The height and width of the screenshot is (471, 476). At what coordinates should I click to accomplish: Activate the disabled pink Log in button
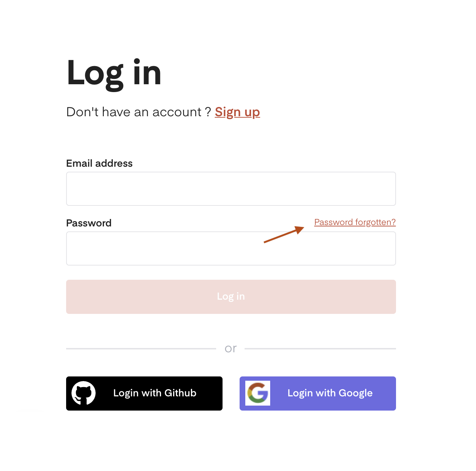click(231, 296)
